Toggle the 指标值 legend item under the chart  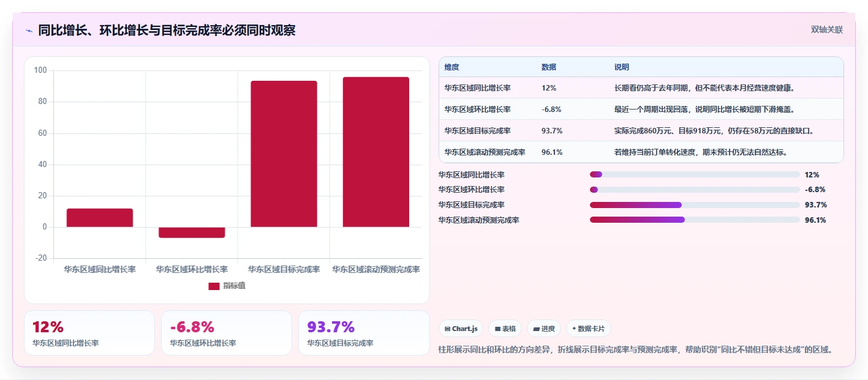click(227, 286)
